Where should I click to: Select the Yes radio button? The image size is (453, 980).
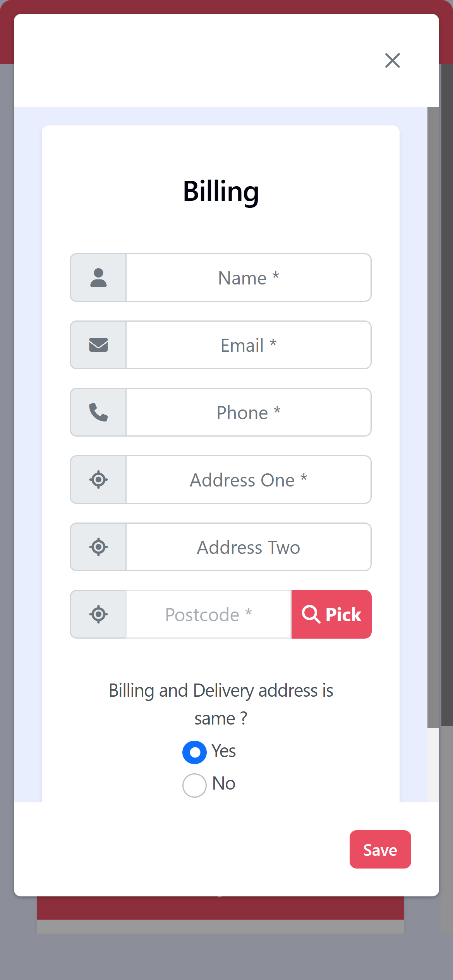(x=194, y=752)
